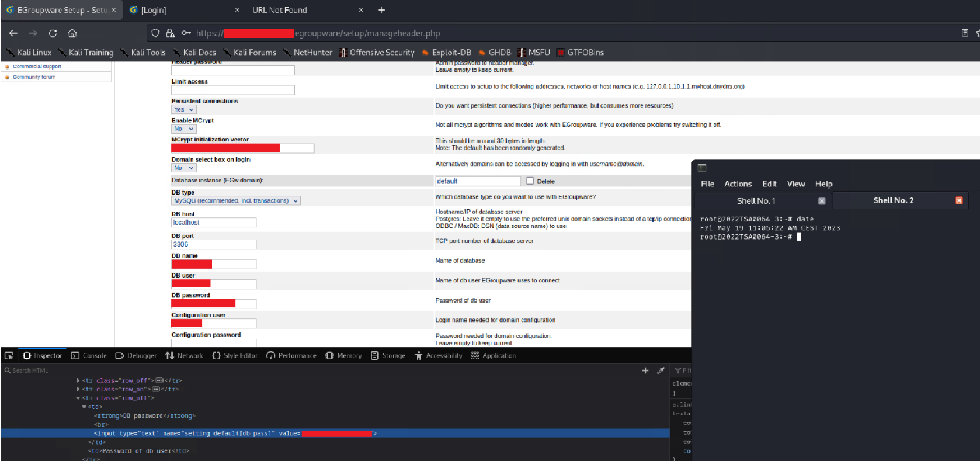Viewport: 980px width, 461px height.
Task: Click the DB host localhost field
Action: point(214,223)
